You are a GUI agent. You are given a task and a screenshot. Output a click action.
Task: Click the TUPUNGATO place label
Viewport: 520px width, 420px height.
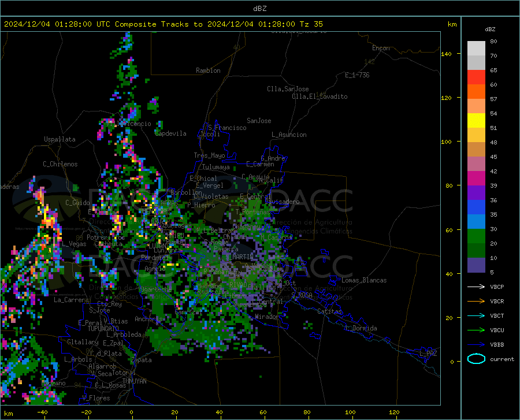click(103, 329)
